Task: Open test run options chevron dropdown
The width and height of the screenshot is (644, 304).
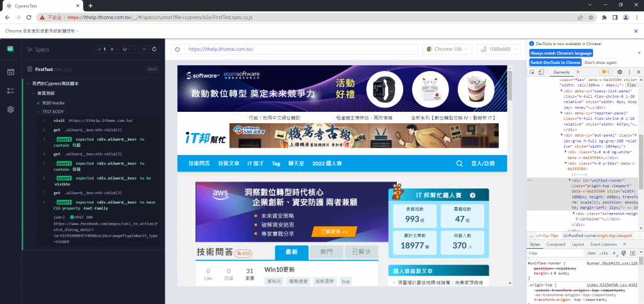Action: (144, 49)
